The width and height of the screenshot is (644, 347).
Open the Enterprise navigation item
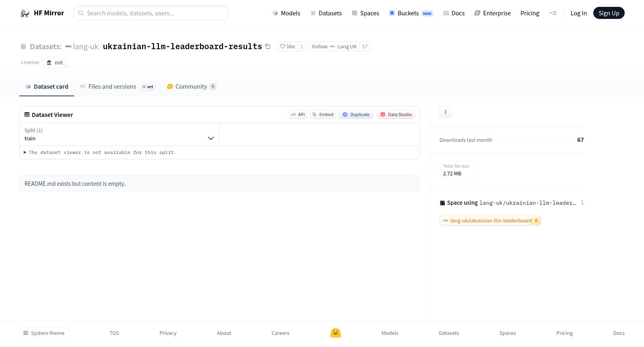492,13
